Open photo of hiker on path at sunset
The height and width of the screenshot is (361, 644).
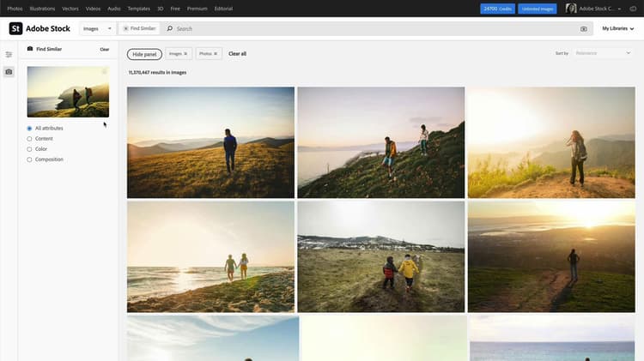[551, 256]
